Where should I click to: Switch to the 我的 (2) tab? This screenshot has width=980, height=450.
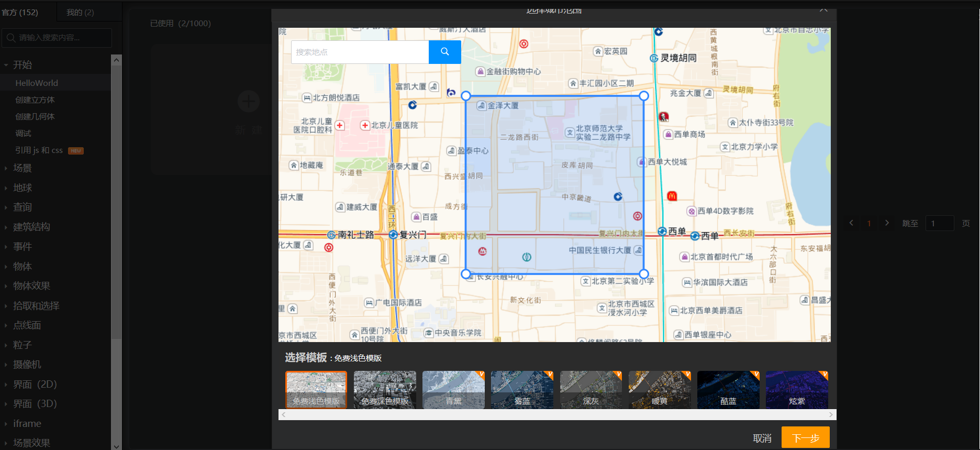(x=80, y=12)
